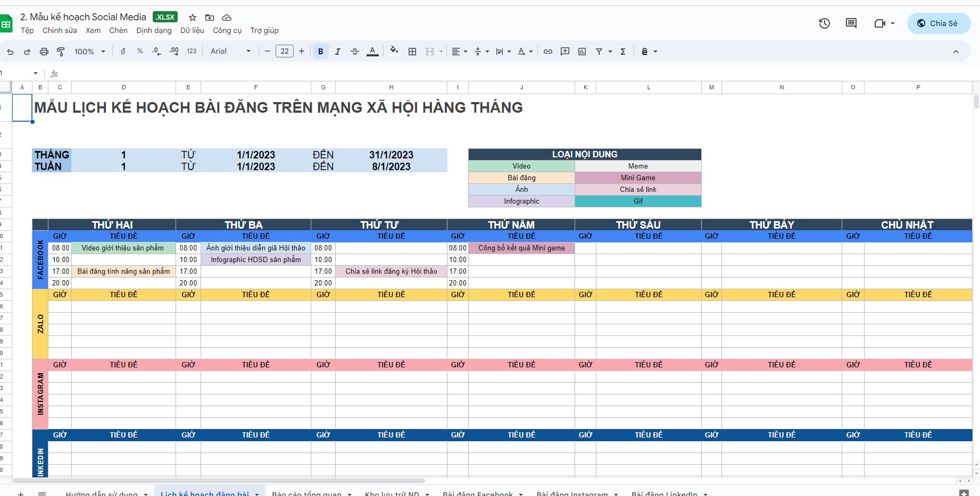Increase decimal places icon

click(x=174, y=51)
